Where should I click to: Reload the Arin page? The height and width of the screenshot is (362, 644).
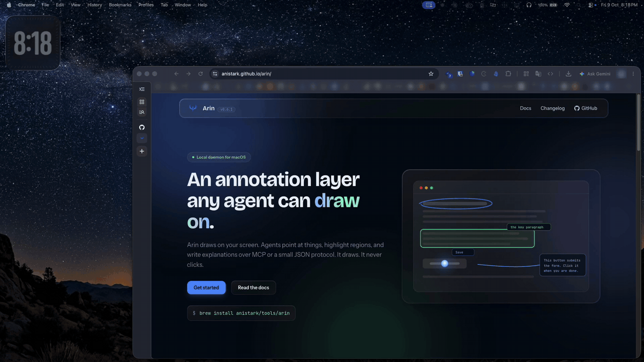click(x=201, y=74)
